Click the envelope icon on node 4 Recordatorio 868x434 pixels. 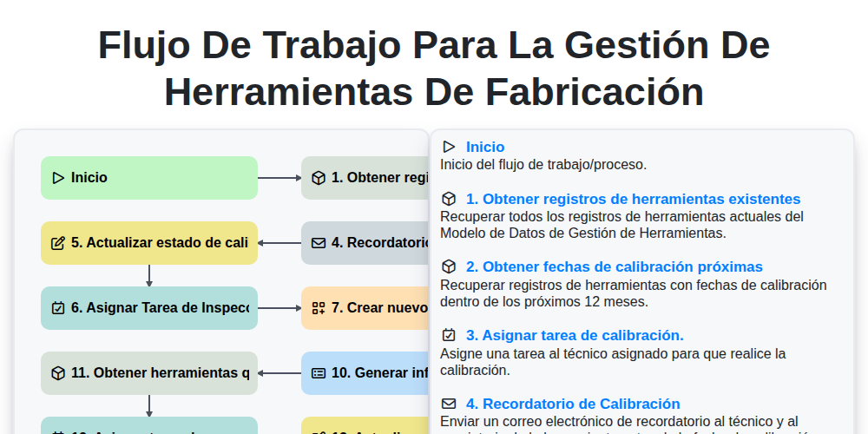pyautogui.click(x=319, y=243)
